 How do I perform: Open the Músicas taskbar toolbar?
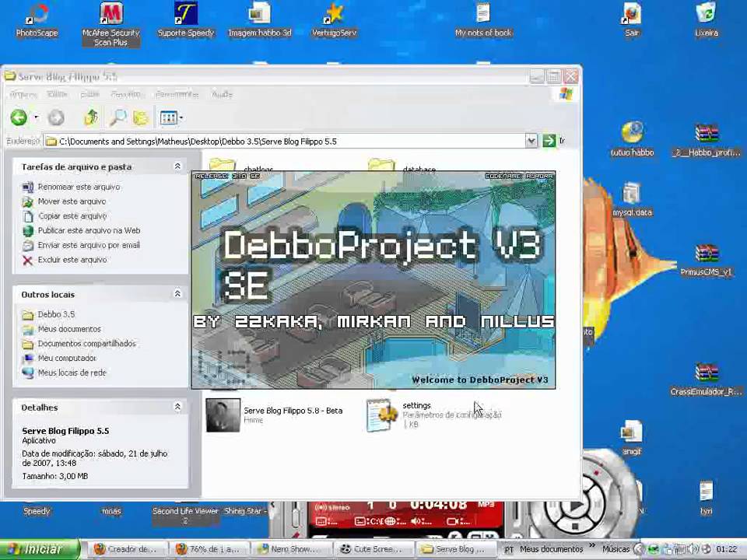point(615,549)
